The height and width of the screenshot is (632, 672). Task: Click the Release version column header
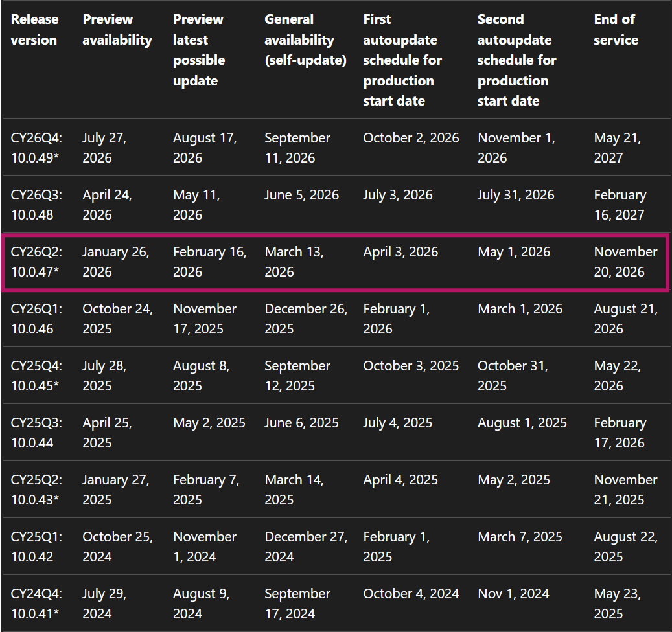point(34,30)
